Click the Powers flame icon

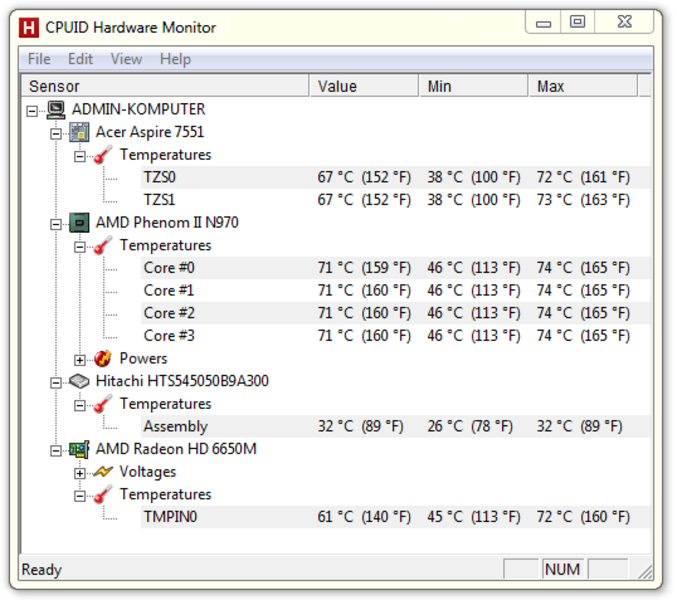(x=103, y=358)
